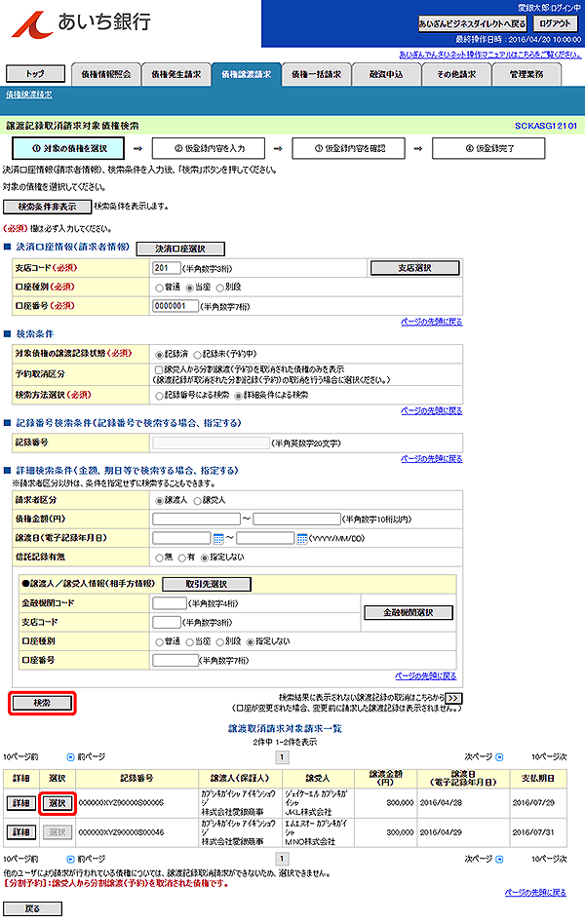Click 詳細 for the JKL株式会社 row
The image size is (585, 924).
coord(21,803)
